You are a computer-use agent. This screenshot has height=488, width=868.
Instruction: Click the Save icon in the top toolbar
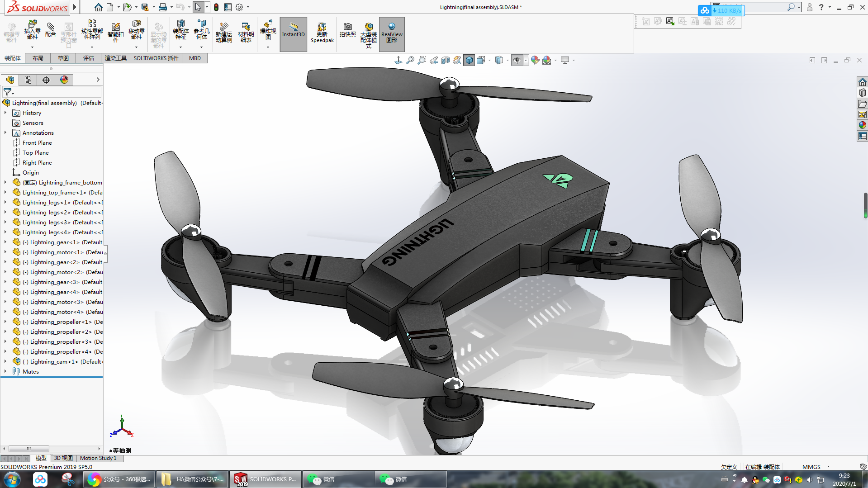[145, 7]
